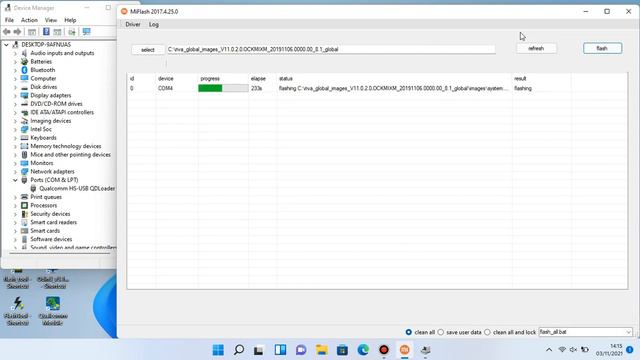Click the status column header
Image resolution: width=640 pixels, height=360 pixels.
(286, 78)
